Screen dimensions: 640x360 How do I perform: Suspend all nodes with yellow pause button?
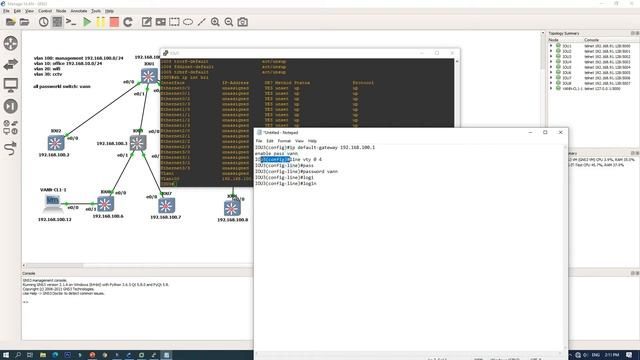tap(100, 22)
